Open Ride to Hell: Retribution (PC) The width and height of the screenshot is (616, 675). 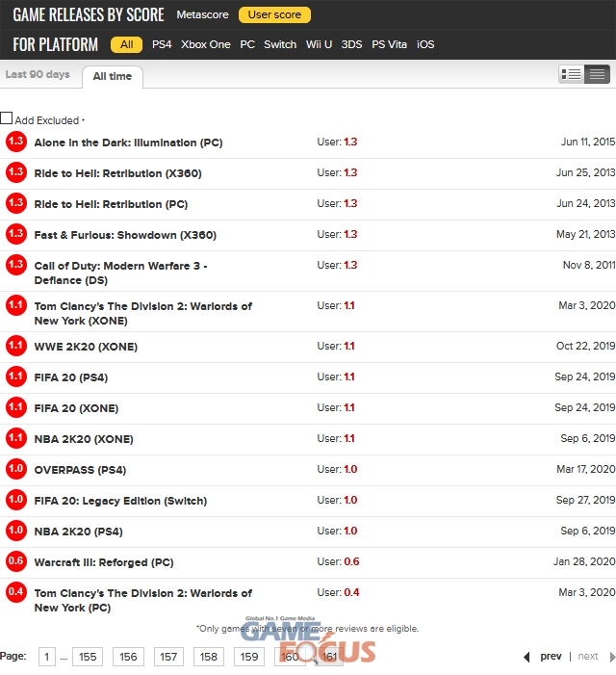tap(111, 204)
